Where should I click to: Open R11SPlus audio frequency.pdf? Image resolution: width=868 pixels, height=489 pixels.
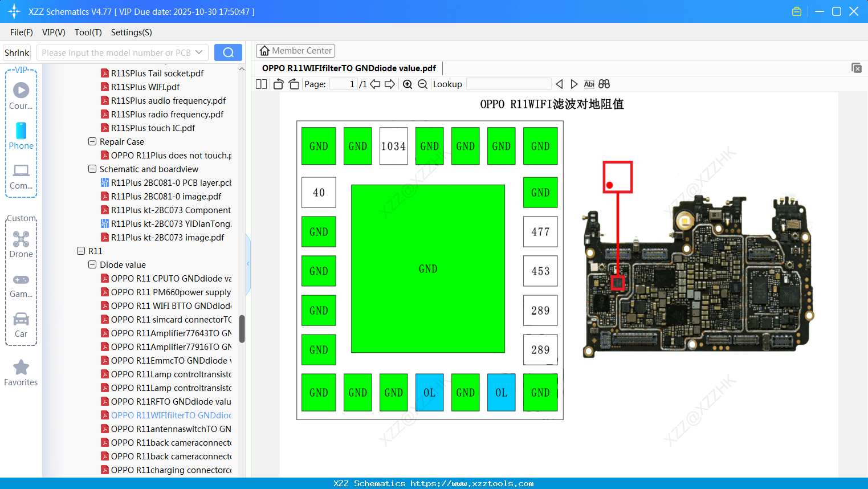point(168,100)
